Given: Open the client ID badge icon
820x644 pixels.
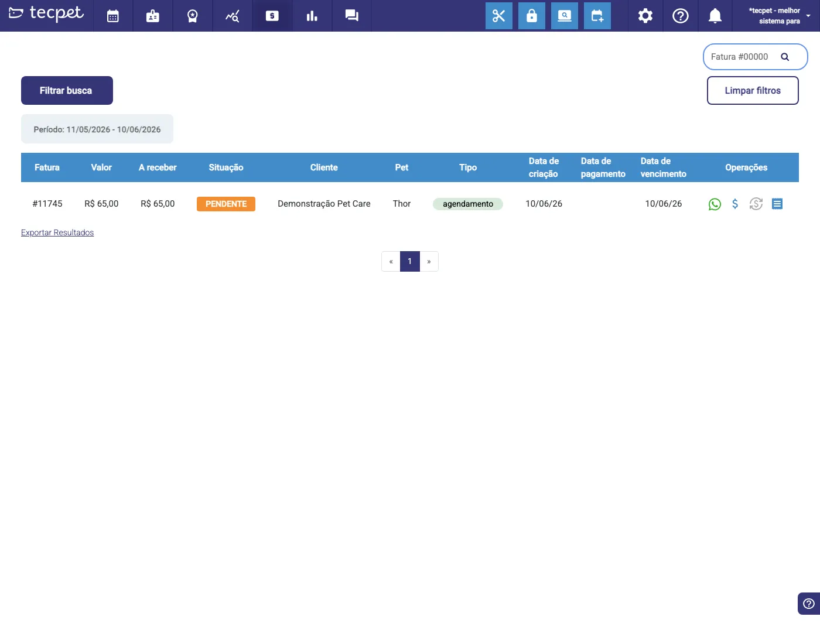Looking at the screenshot, I should tap(153, 16).
